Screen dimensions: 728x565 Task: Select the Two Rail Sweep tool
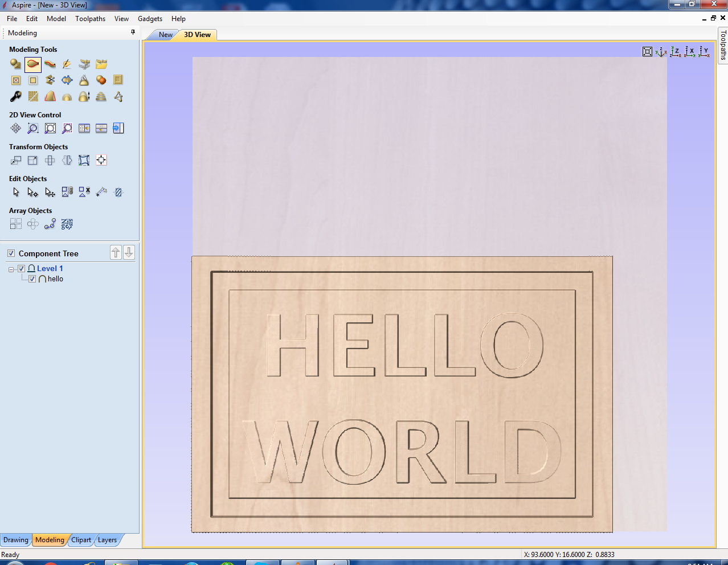coord(33,64)
